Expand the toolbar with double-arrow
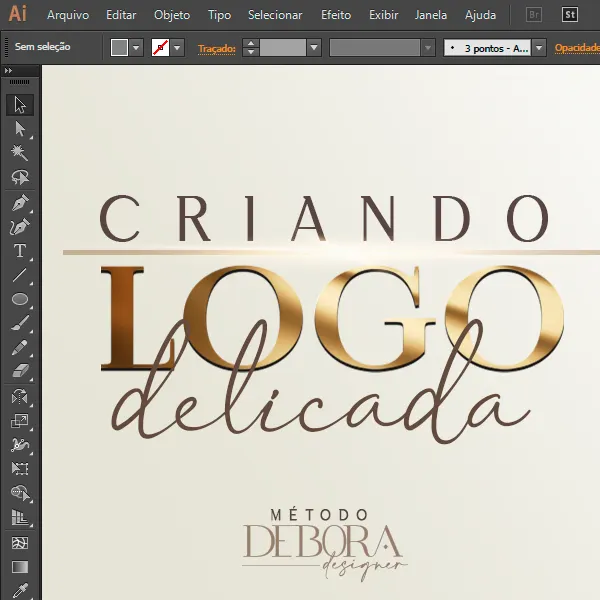 (8, 70)
